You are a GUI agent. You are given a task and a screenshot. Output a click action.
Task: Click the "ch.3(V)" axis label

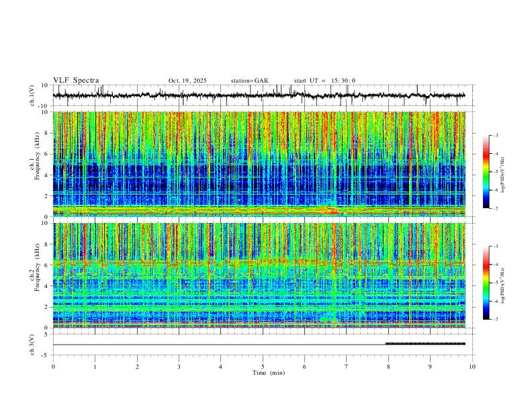tap(33, 345)
